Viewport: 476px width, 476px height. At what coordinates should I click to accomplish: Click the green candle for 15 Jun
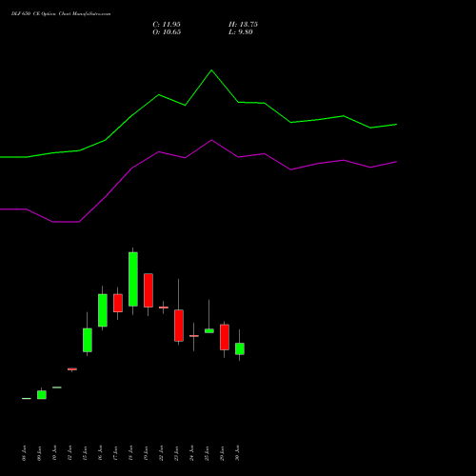(x=88, y=340)
